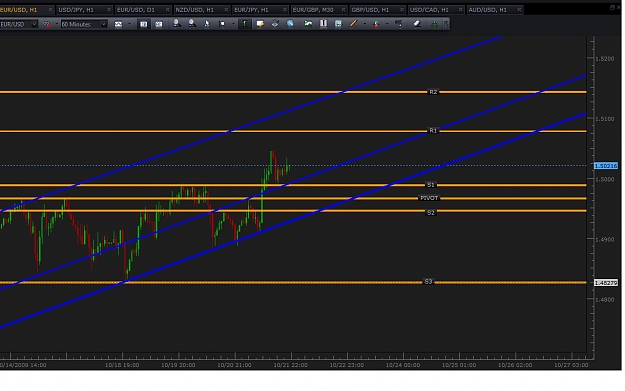Select the PIVOT line label
Screen dimensions: 625x391
pos(429,198)
